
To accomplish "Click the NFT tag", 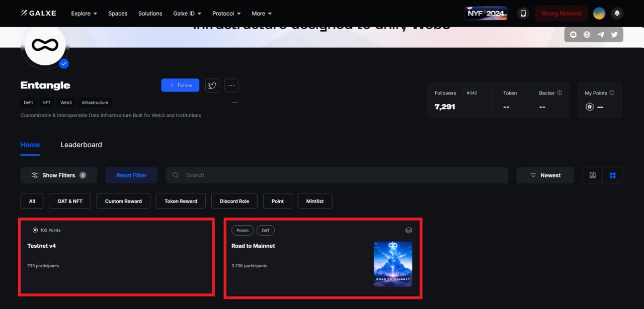I will (46, 102).
